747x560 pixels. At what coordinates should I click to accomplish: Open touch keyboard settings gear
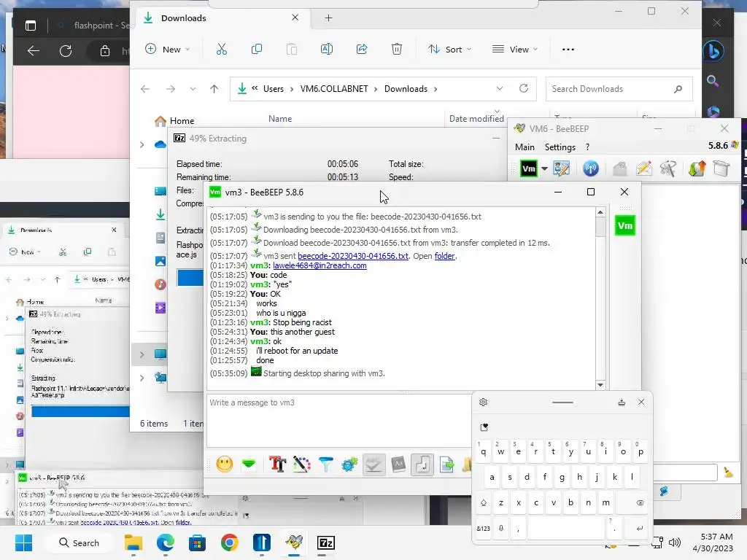483,402
